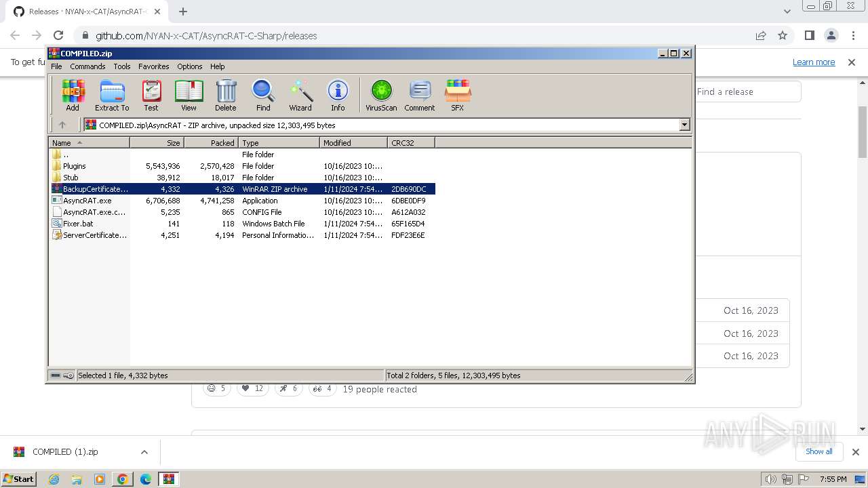Launch the Wizard tool

coord(300,95)
